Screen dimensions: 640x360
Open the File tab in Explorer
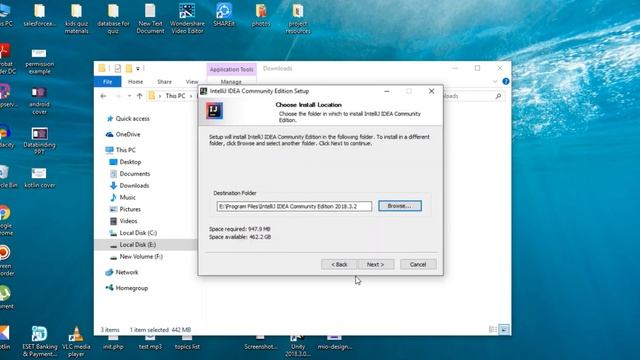107,82
